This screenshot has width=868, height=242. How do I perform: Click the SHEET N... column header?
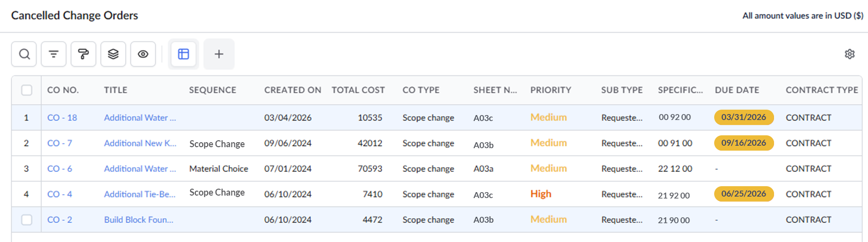[x=495, y=90]
